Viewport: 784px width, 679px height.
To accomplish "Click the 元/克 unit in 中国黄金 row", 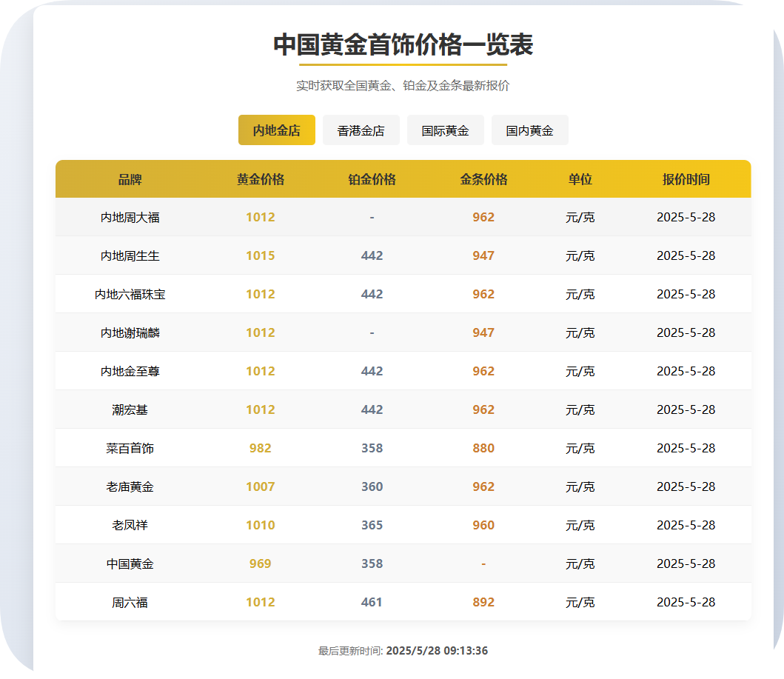I will point(580,563).
